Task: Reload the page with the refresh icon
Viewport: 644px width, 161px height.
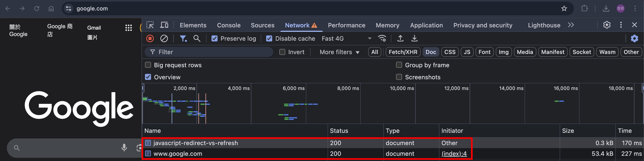Action: point(37,8)
